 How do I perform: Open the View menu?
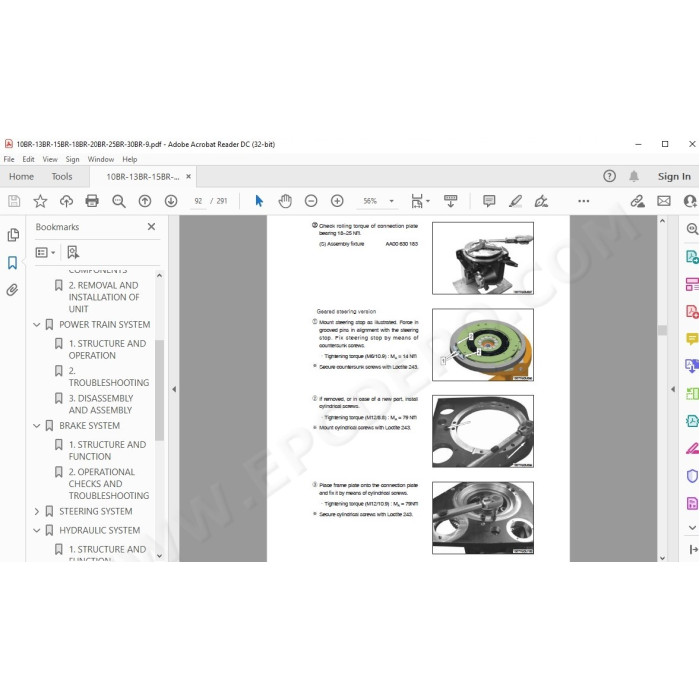[50, 159]
